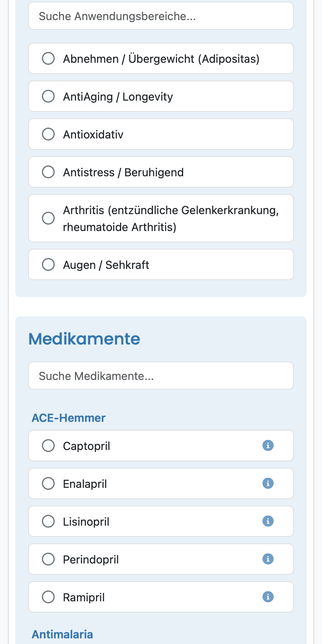Select Abnehmen / Übergewicht radio button

coord(48,58)
